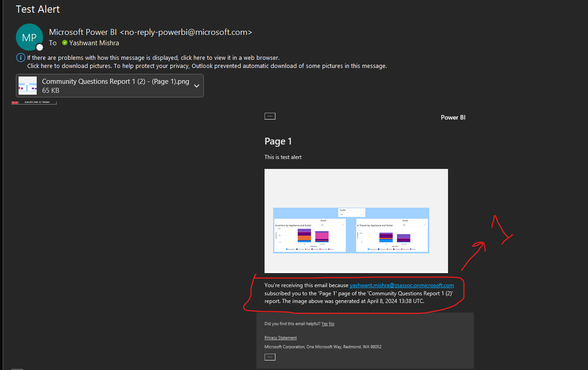Click the sender Microsoft Power BI address
Image resolution: width=588 pixels, height=370 pixels.
click(150, 32)
